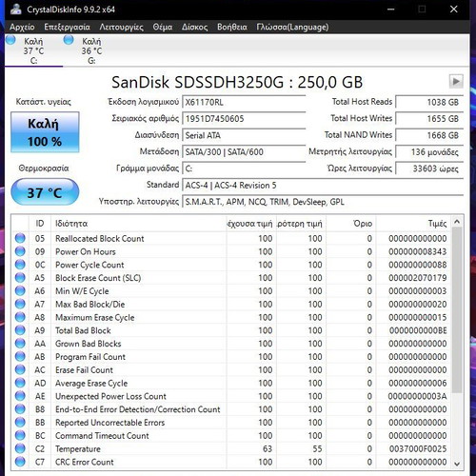Image resolution: width=476 pixels, height=476 pixels.
Task: Click status dot for Temperature attribute
Action: click(20, 448)
